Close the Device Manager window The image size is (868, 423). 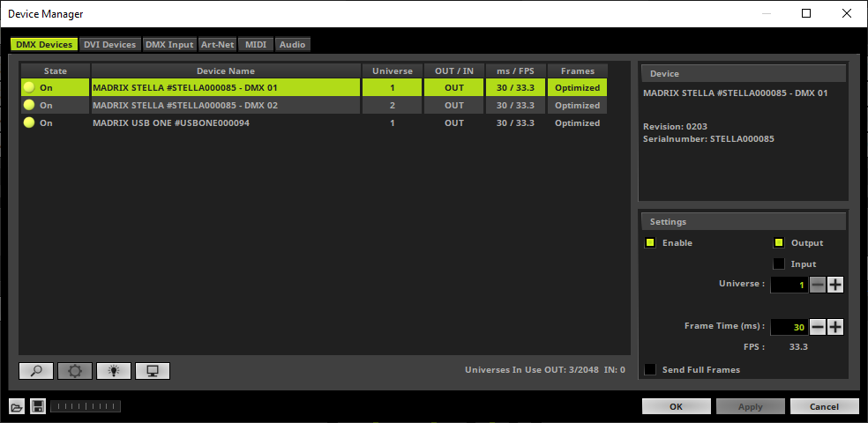pyautogui.click(x=847, y=13)
